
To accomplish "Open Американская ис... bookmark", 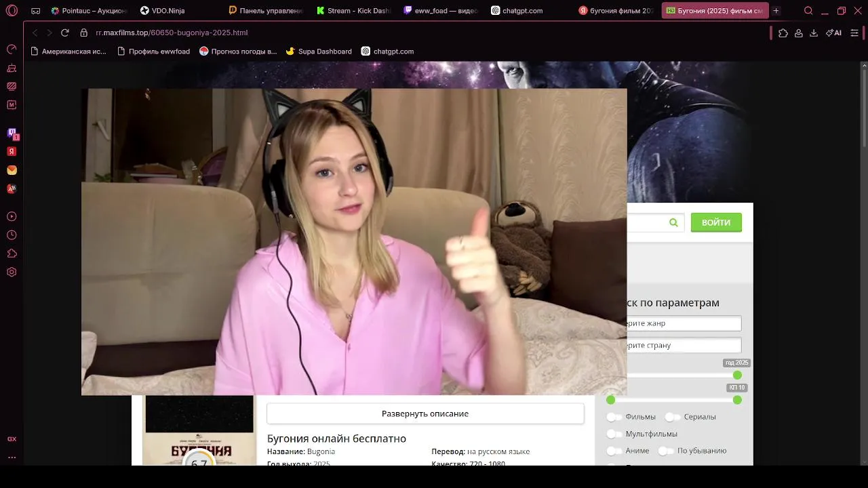I will (x=69, y=52).
